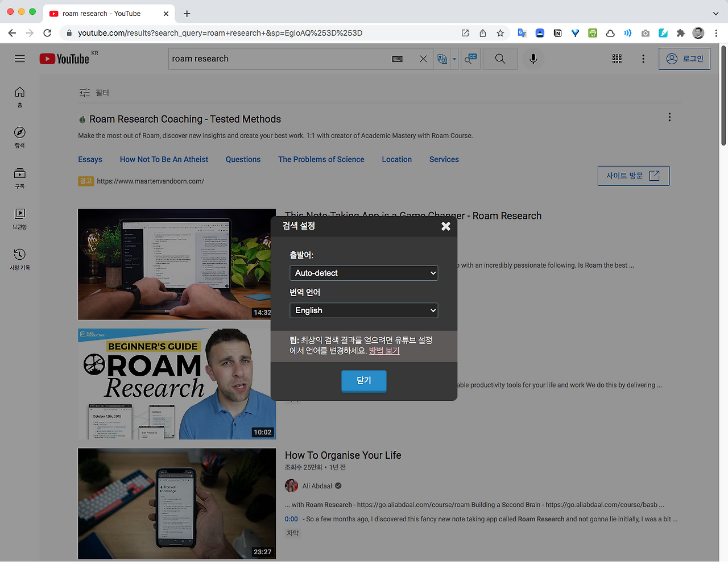The width and height of the screenshot is (728, 573).
Task: Open the Extensions puzzle-piece menu
Action: [x=681, y=33]
